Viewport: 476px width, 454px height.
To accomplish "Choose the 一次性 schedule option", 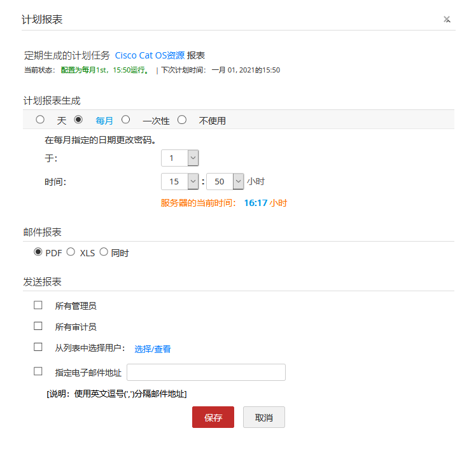I will (126, 120).
